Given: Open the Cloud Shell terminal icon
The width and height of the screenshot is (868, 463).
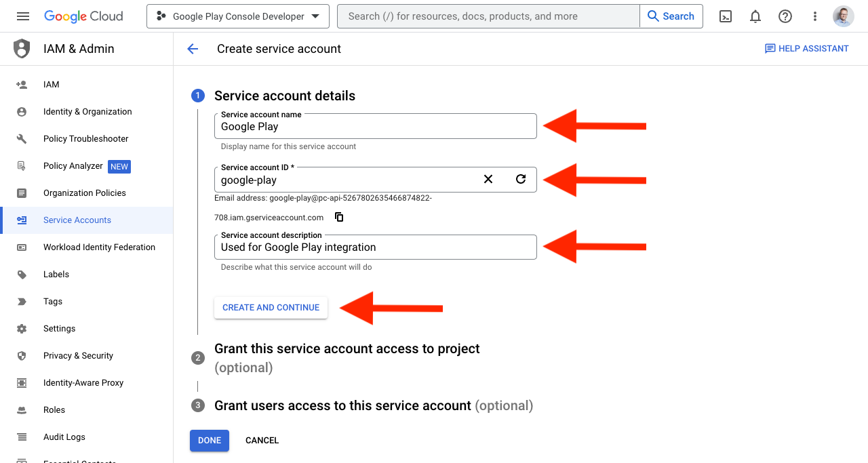Looking at the screenshot, I should click(x=725, y=16).
